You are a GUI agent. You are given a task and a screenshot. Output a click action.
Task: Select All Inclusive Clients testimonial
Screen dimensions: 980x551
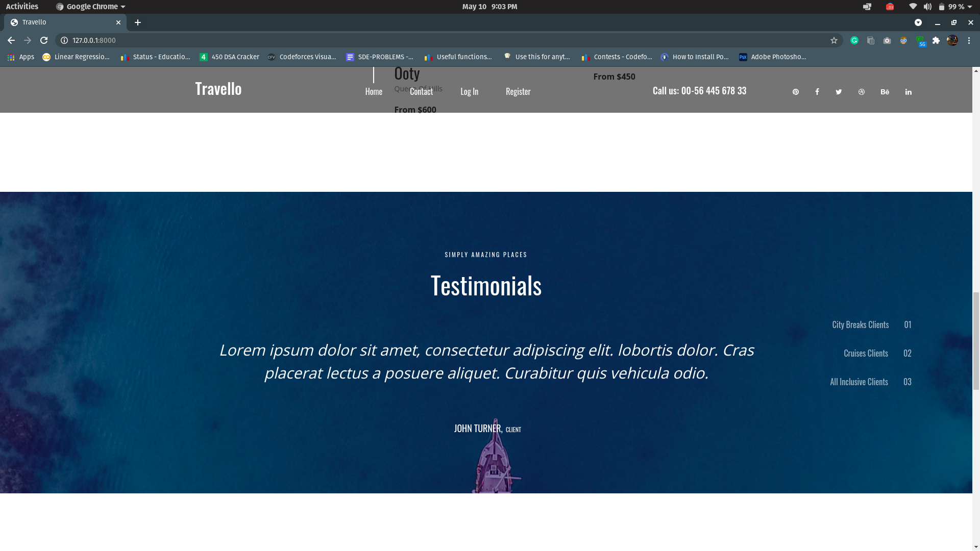(x=859, y=382)
